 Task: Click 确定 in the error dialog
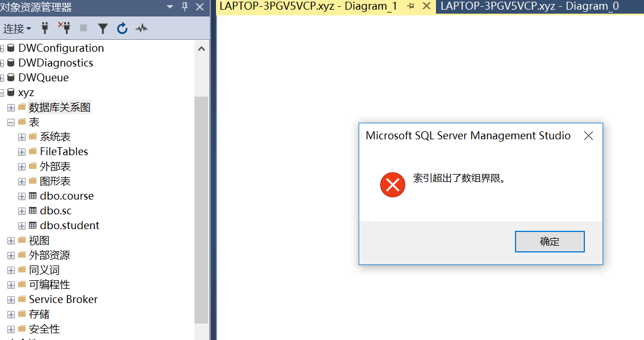[550, 242]
